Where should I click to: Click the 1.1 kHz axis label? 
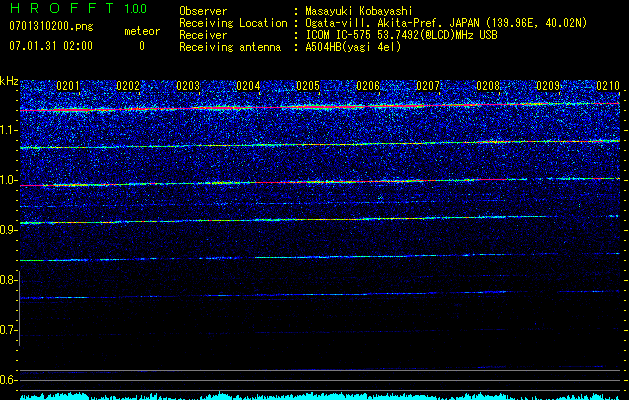[x=9, y=129]
